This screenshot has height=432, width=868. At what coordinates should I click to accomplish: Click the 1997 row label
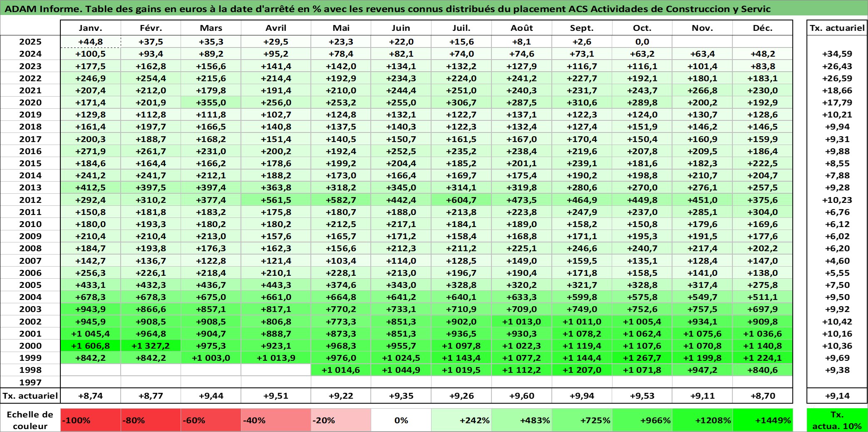30,382
